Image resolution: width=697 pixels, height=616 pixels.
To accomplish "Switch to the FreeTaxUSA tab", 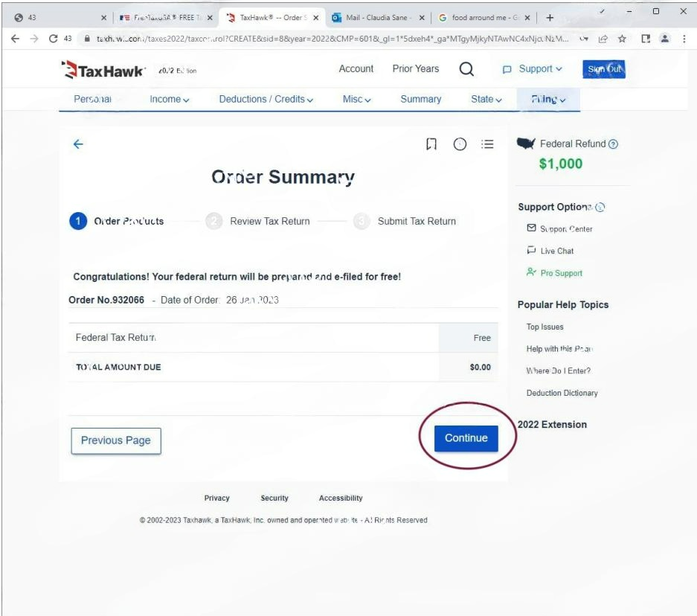I will (164, 18).
